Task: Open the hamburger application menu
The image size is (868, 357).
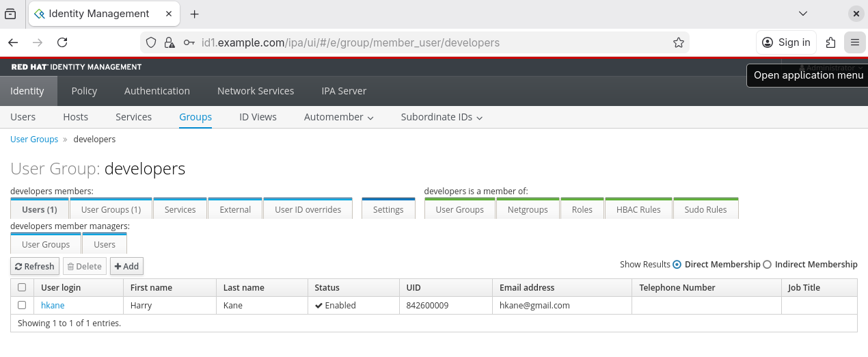Action: pyautogui.click(x=855, y=42)
